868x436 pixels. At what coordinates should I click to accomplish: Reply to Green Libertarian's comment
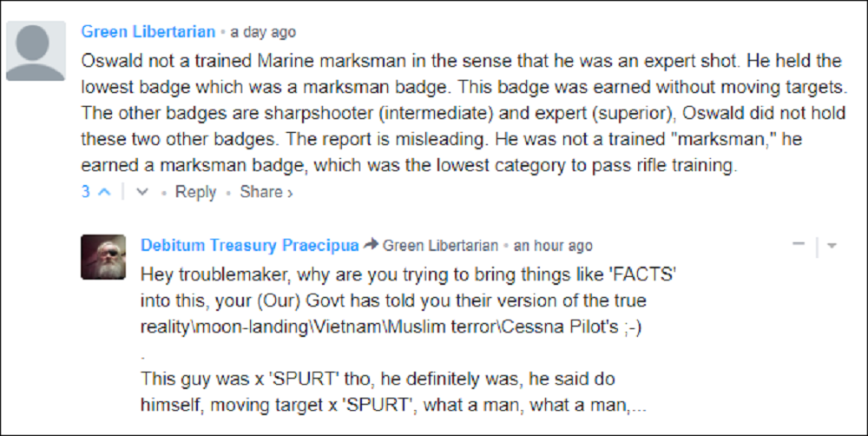[x=195, y=193]
